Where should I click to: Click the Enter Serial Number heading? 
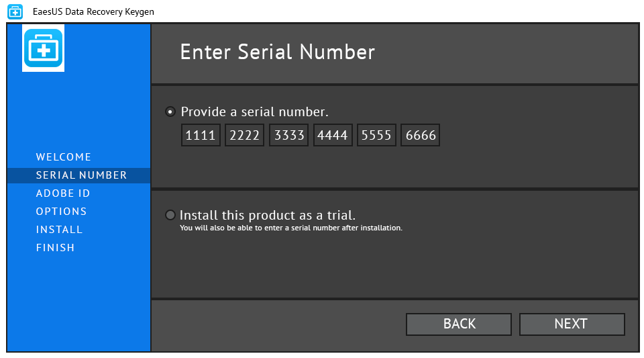coord(277,52)
